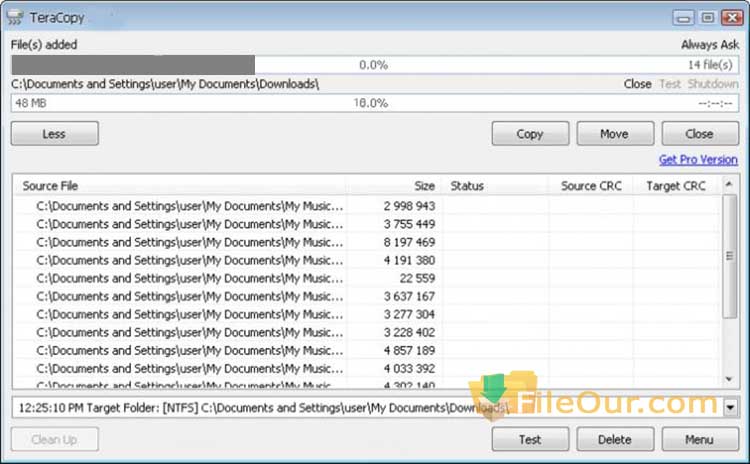The image size is (750, 464).
Task: Click the Always Ask overwrite mode label
Action: coord(710,44)
